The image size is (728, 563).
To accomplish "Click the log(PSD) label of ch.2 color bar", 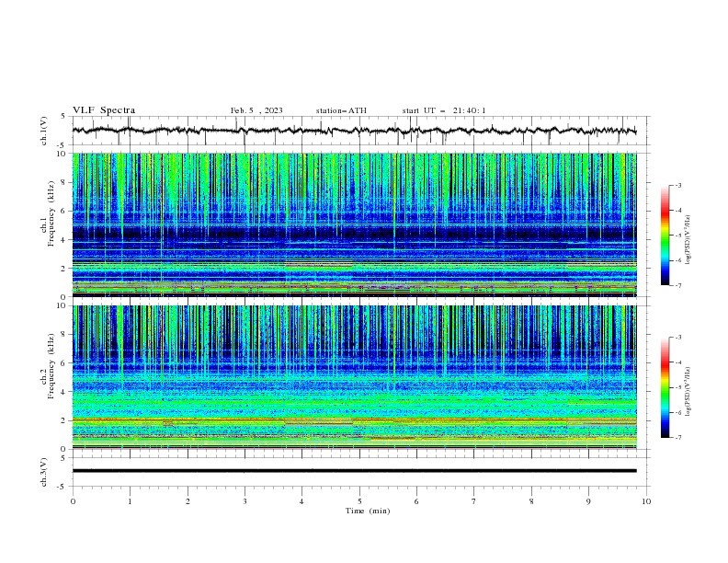I will point(688,392).
